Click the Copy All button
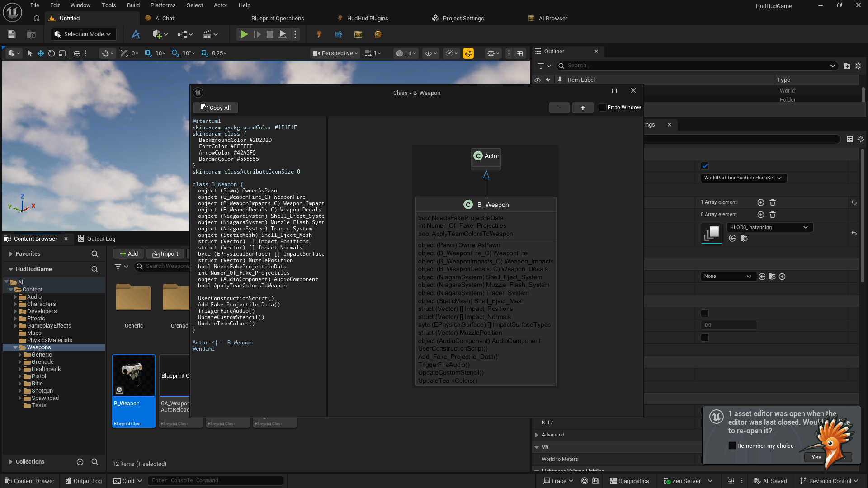Viewport: 868px width, 488px height. [216, 108]
